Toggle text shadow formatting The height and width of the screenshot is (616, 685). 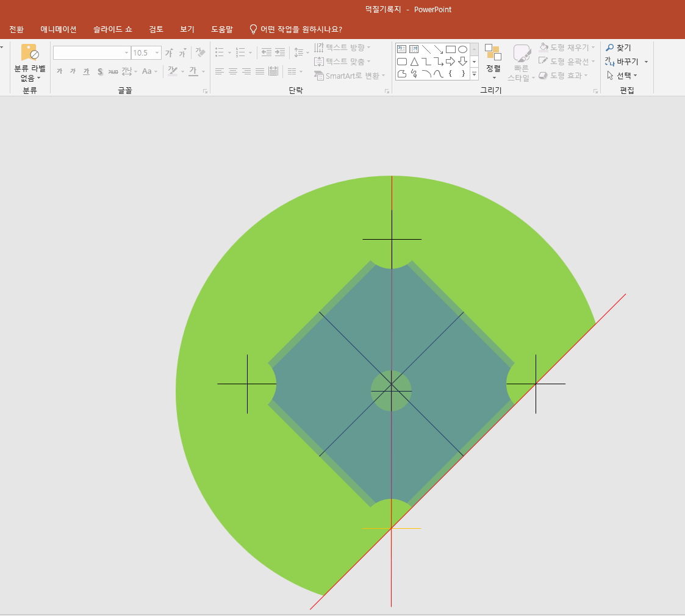point(100,71)
